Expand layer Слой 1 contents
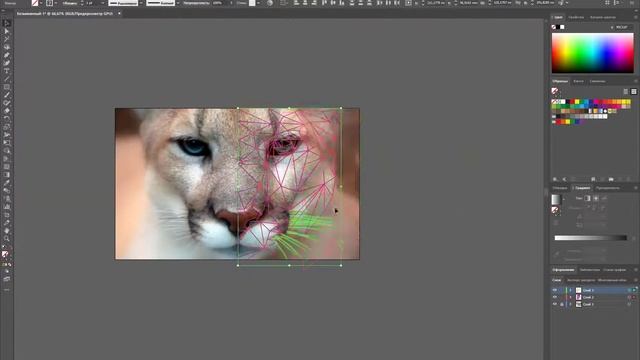The image size is (640, 360). (x=571, y=304)
